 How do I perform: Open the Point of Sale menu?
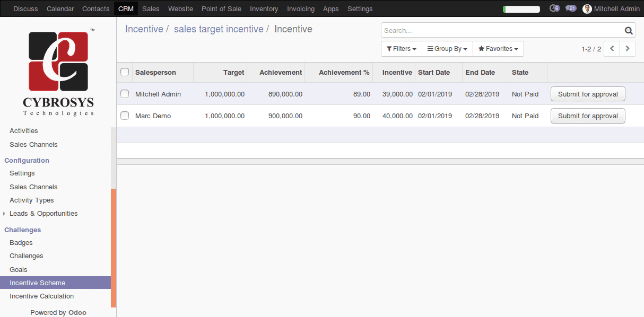click(x=221, y=8)
